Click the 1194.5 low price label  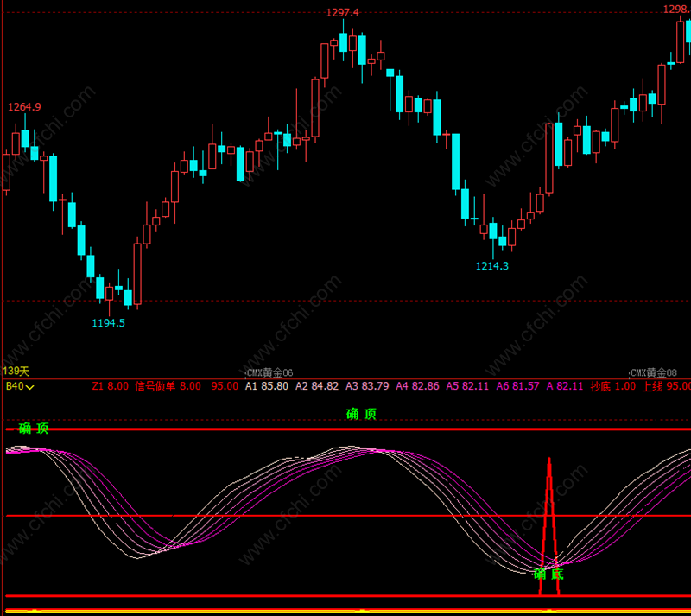click(109, 323)
